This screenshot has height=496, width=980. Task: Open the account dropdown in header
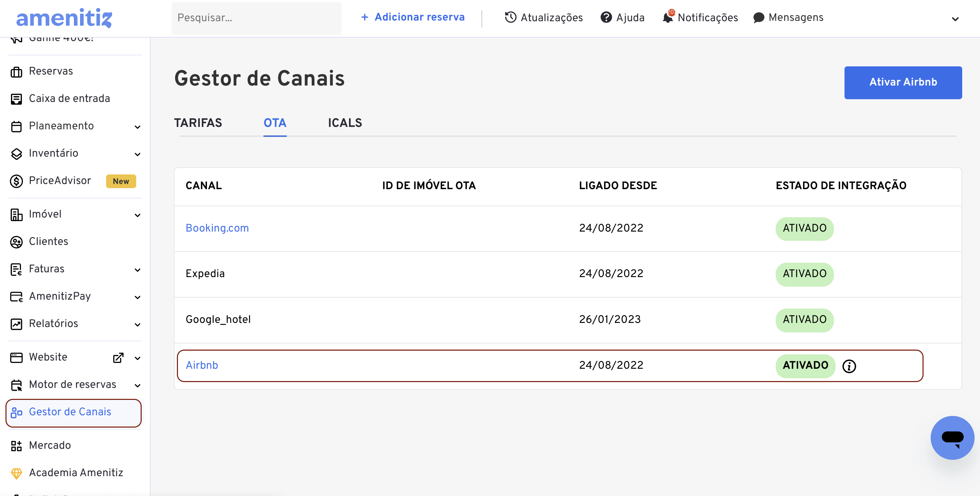[x=955, y=19]
